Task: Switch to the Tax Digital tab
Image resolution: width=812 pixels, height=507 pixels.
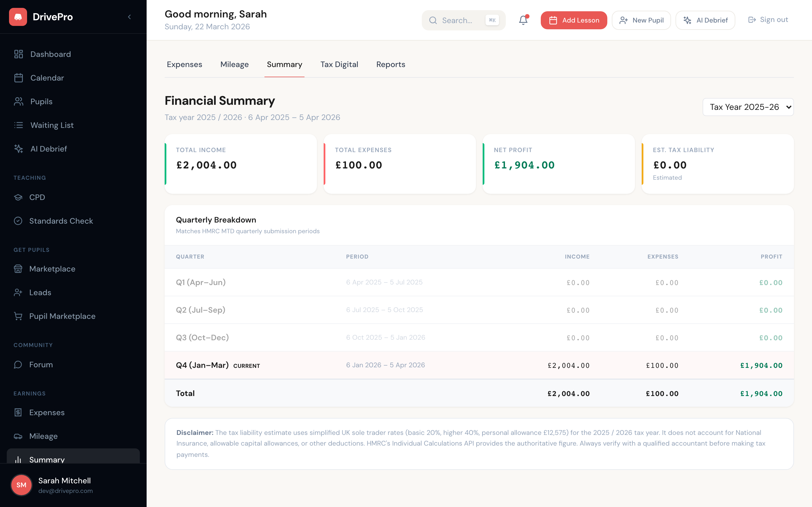Action: [339, 65]
